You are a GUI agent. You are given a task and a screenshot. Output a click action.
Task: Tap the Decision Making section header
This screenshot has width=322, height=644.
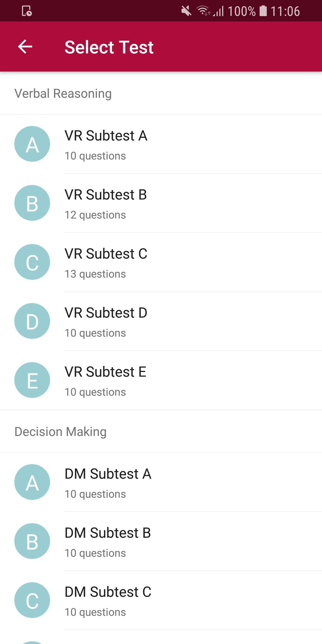[x=60, y=432]
